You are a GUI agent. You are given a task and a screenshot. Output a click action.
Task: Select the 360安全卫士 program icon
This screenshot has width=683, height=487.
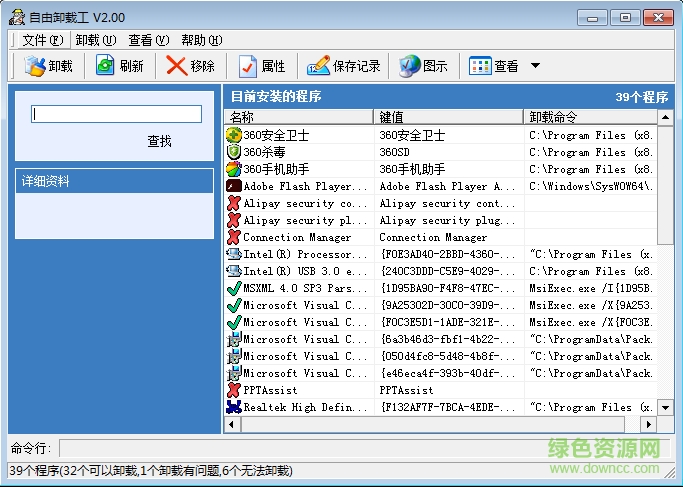click(x=234, y=135)
